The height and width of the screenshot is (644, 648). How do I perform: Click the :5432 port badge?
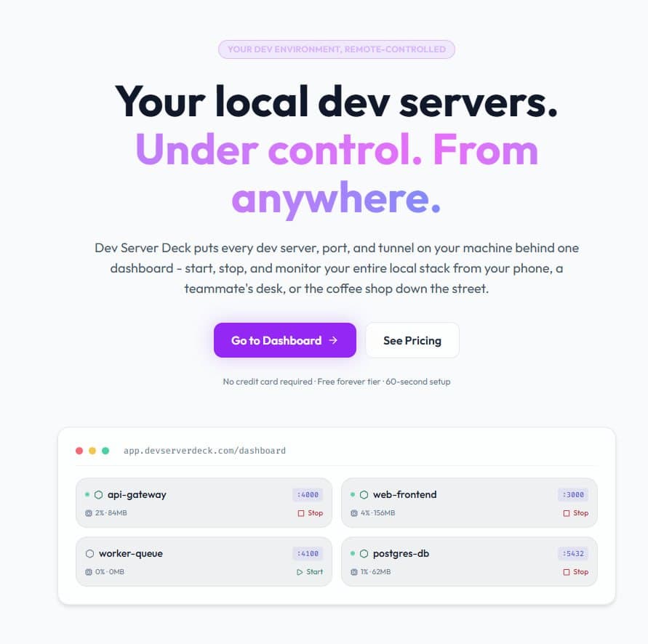tap(573, 554)
